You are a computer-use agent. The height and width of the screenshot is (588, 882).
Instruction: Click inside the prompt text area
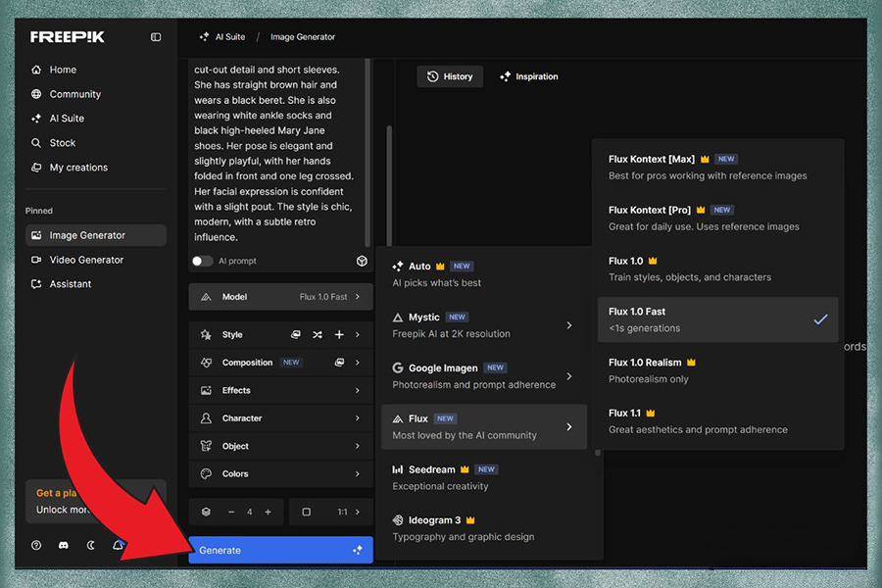coord(275,153)
